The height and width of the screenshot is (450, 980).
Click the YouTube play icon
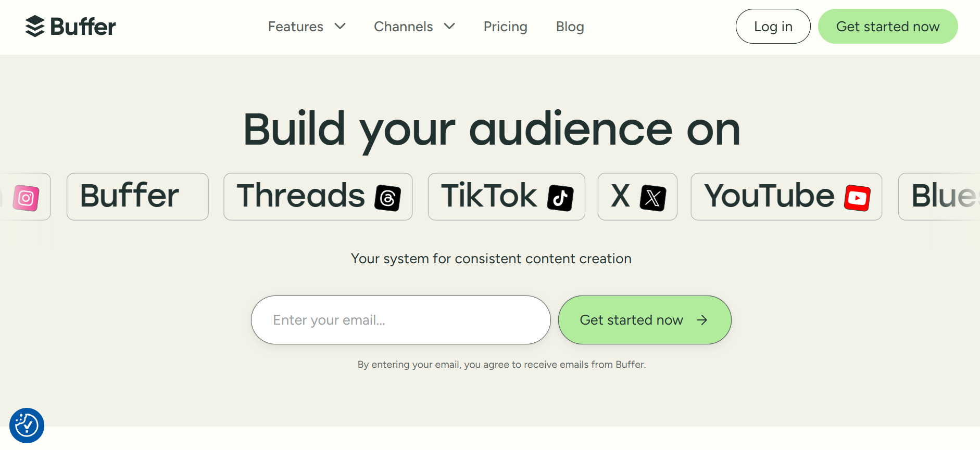point(857,198)
